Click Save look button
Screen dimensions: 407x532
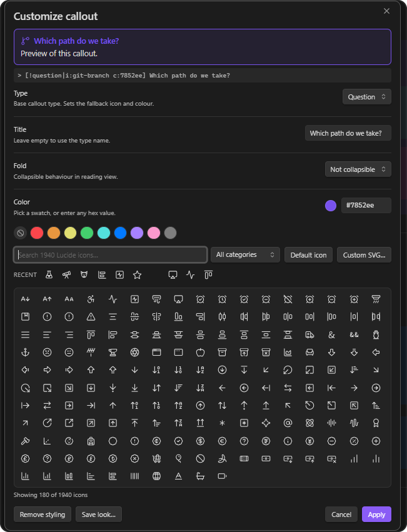pos(98,514)
